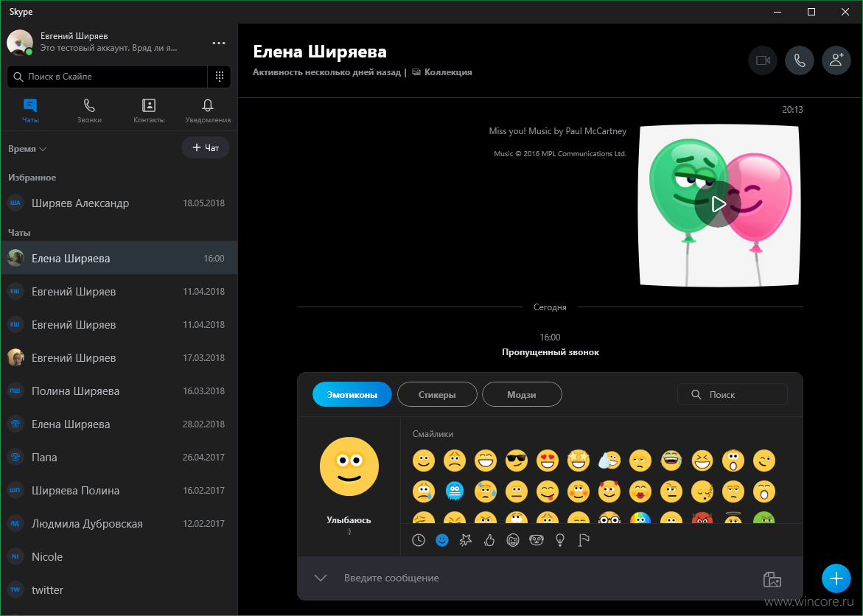Click the Елена Ширяева conversation title
Viewport: 863px width, 616px height.
click(320, 52)
